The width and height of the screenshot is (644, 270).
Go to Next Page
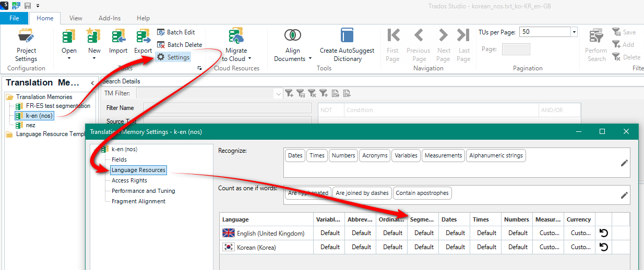(x=444, y=45)
